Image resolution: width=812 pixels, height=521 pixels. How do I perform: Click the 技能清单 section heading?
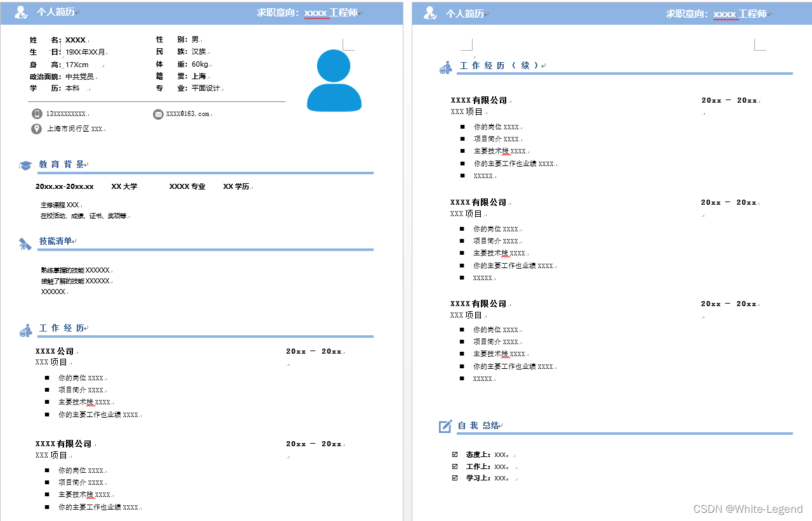coord(56,241)
